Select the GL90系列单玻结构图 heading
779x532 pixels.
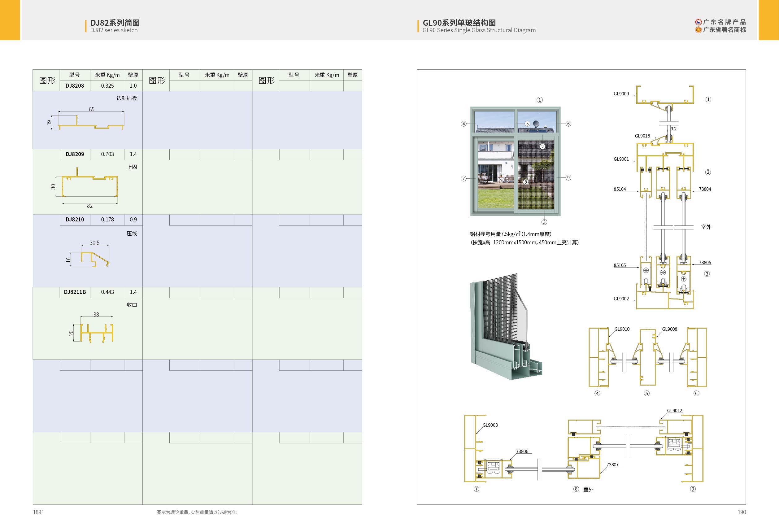pos(459,23)
